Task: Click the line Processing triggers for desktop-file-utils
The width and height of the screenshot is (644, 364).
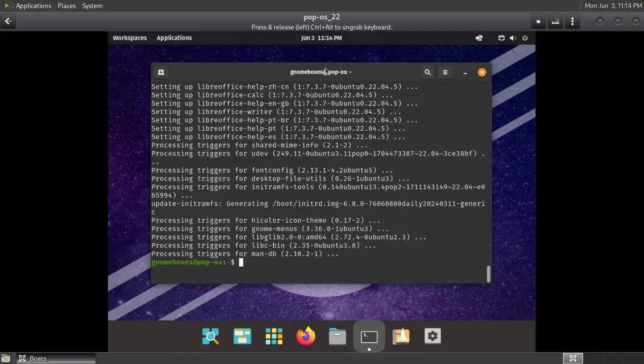Action: (280, 179)
